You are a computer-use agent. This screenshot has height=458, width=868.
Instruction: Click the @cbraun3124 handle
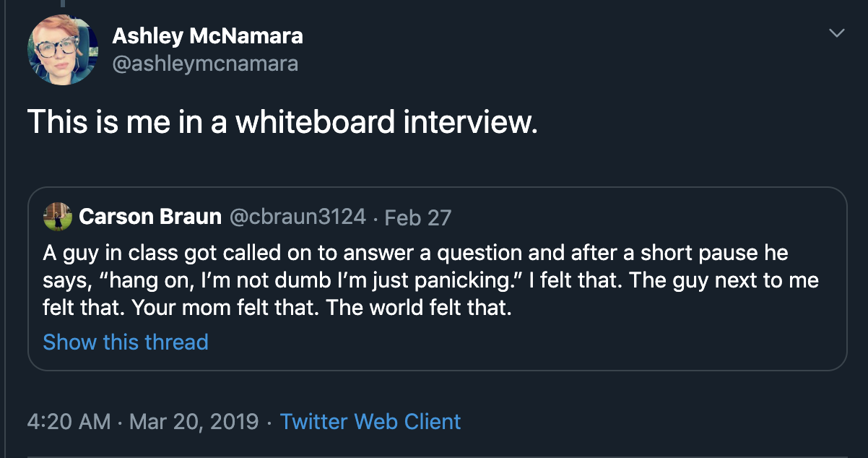click(x=297, y=216)
